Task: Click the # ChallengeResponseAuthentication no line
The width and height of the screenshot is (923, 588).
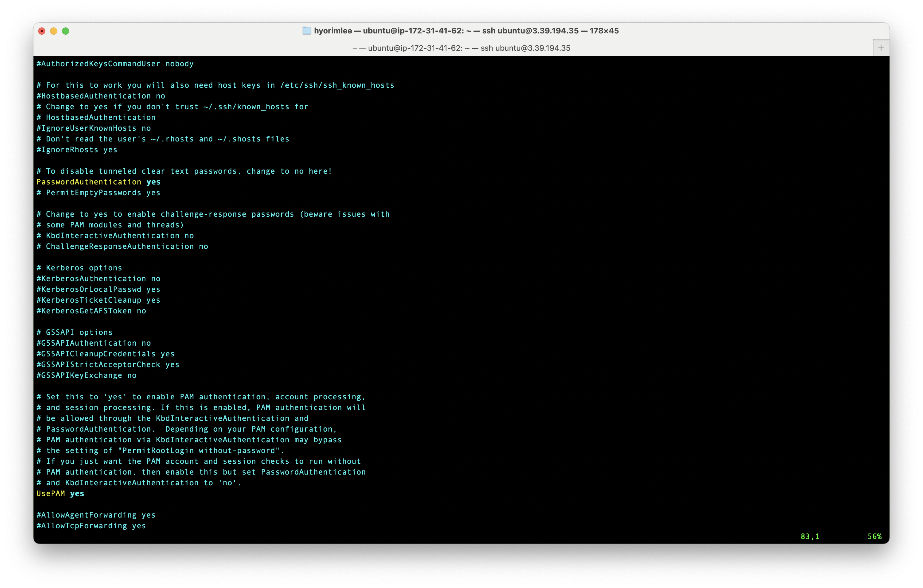Action: (x=122, y=247)
